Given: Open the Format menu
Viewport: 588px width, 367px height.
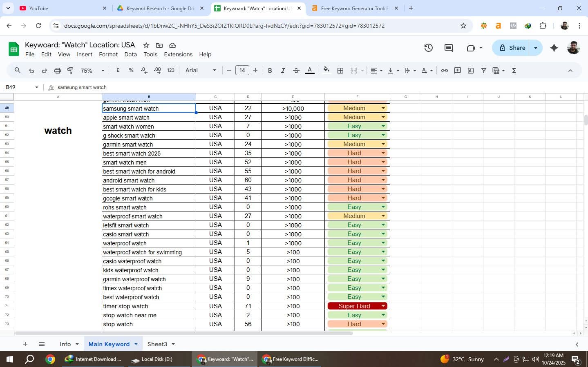Looking at the screenshot, I should tap(108, 54).
